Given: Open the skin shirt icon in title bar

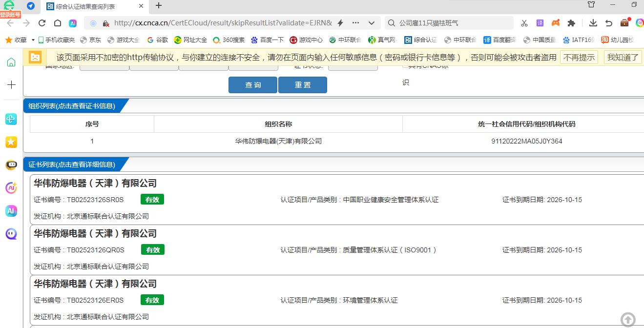Looking at the screenshot, I should point(591,5).
